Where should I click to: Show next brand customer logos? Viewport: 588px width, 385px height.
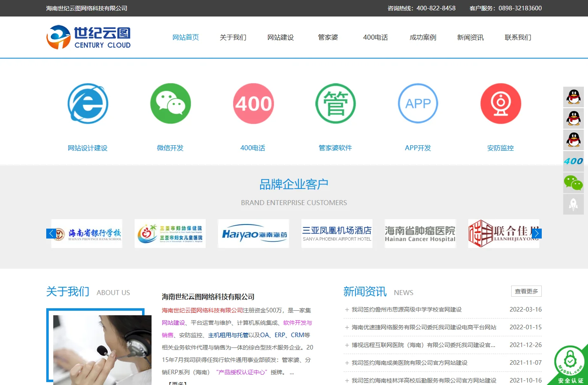coord(537,234)
